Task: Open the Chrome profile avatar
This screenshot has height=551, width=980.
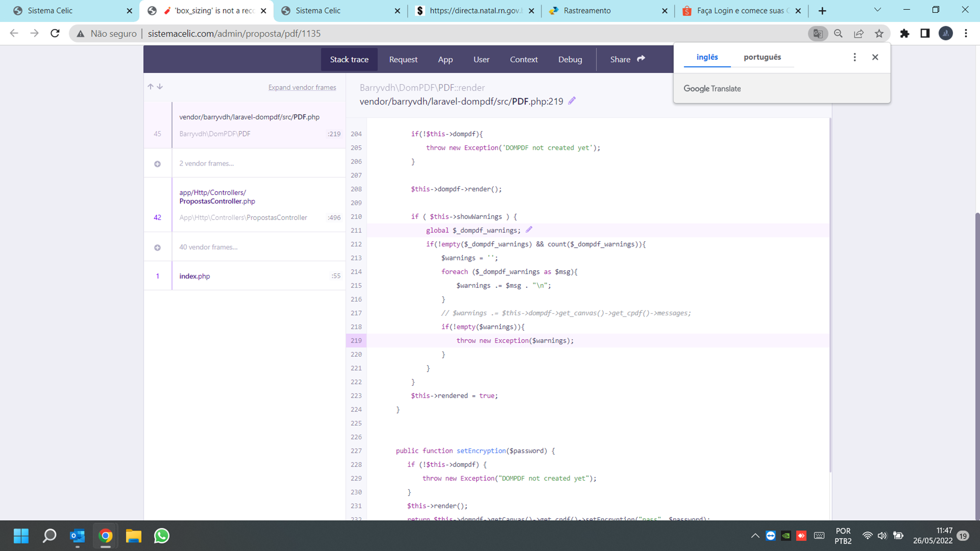Action: coord(946,33)
